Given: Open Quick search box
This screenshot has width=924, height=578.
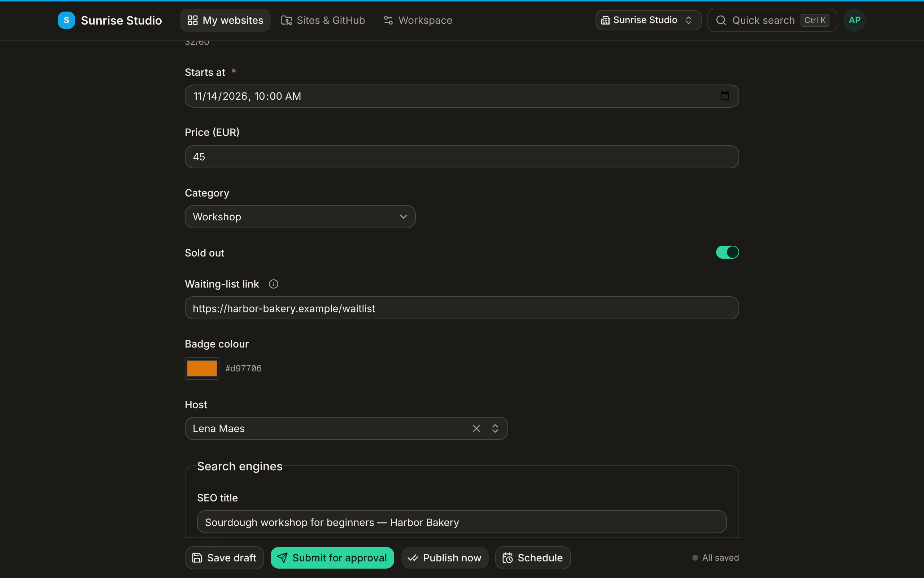Looking at the screenshot, I should 772,20.
